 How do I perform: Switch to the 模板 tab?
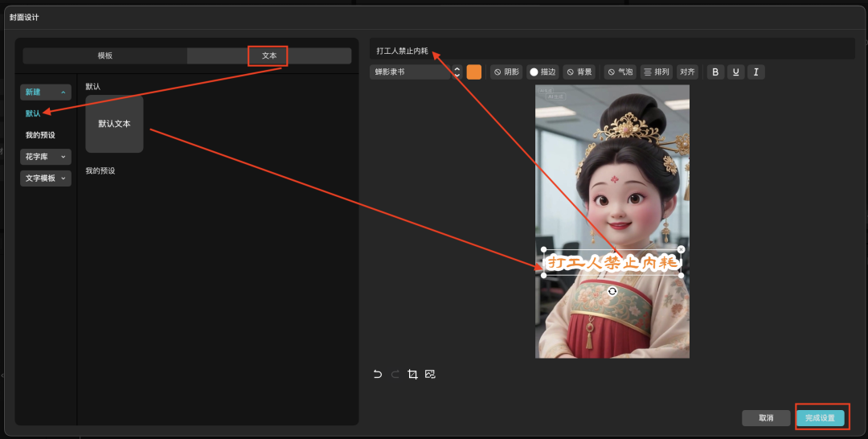(105, 56)
